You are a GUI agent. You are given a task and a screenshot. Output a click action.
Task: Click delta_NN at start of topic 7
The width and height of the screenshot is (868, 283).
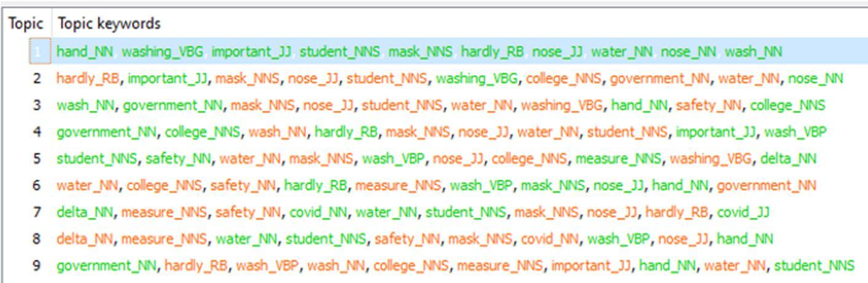(x=85, y=212)
